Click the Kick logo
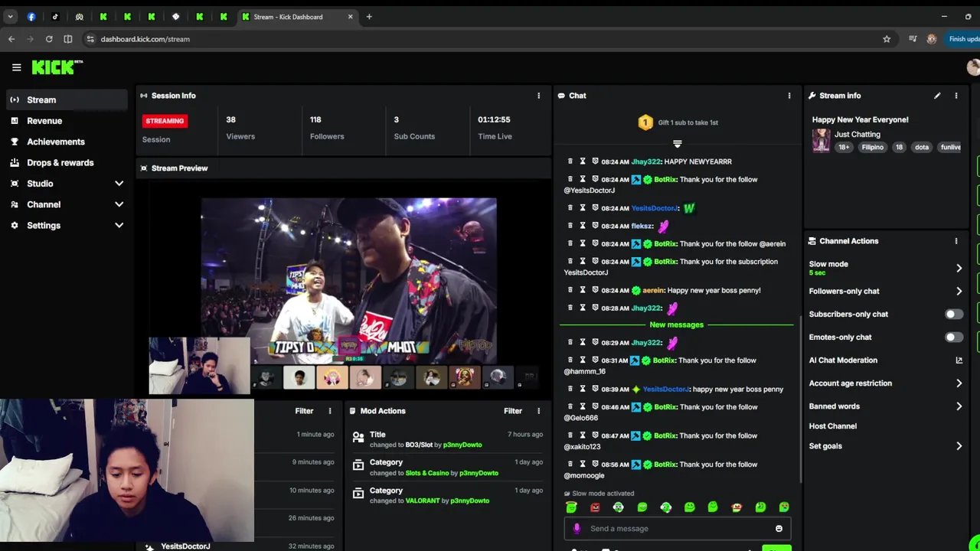980x551 pixels. pyautogui.click(x=57, y=67)
